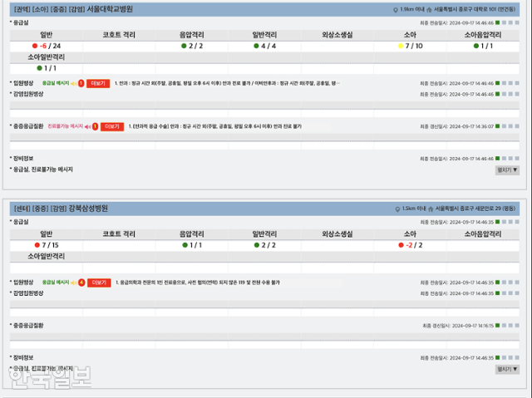
Task: Open the 강북삼성병원 hospital title
Action: coord(88,209)
